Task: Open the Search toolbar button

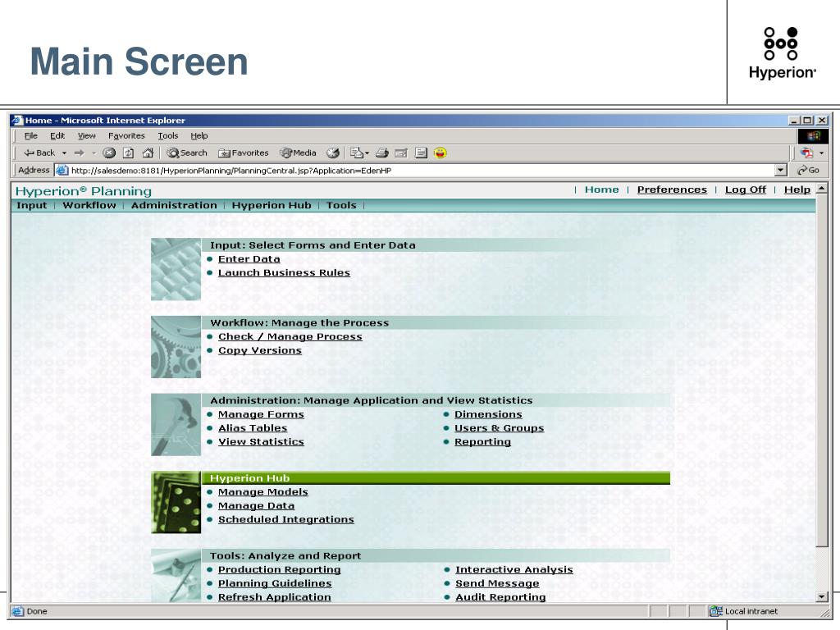Action: [186, 153]
